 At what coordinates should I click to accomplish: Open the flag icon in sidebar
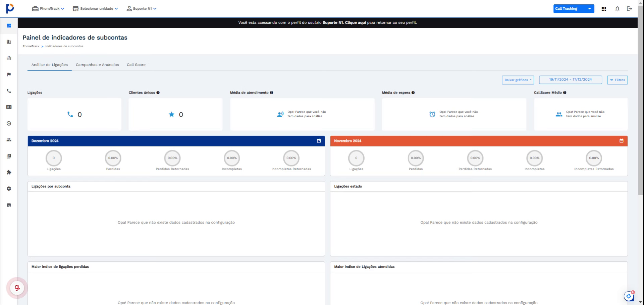pyautogui.click(x=9, y=74)
